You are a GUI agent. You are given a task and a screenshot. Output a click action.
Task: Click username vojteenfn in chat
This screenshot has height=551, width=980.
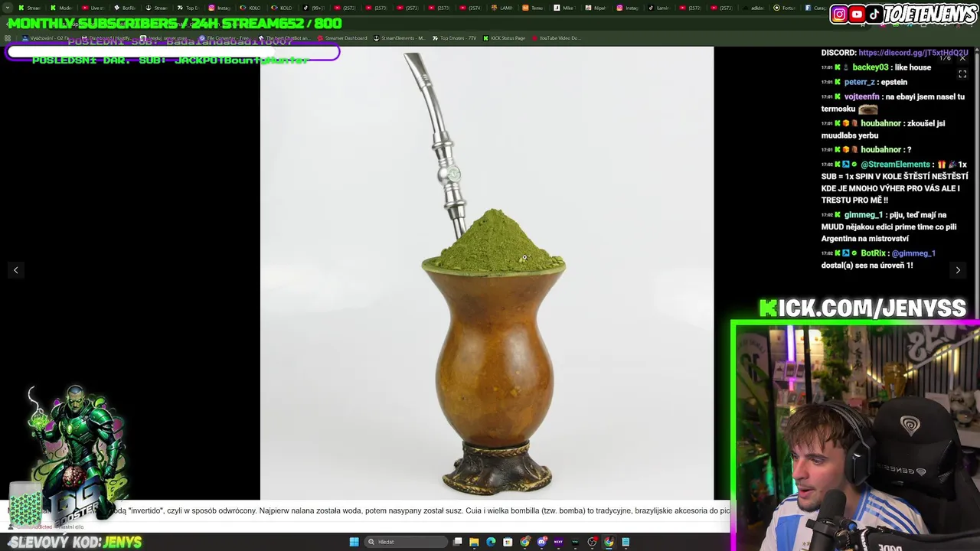[x=861, y=96]
